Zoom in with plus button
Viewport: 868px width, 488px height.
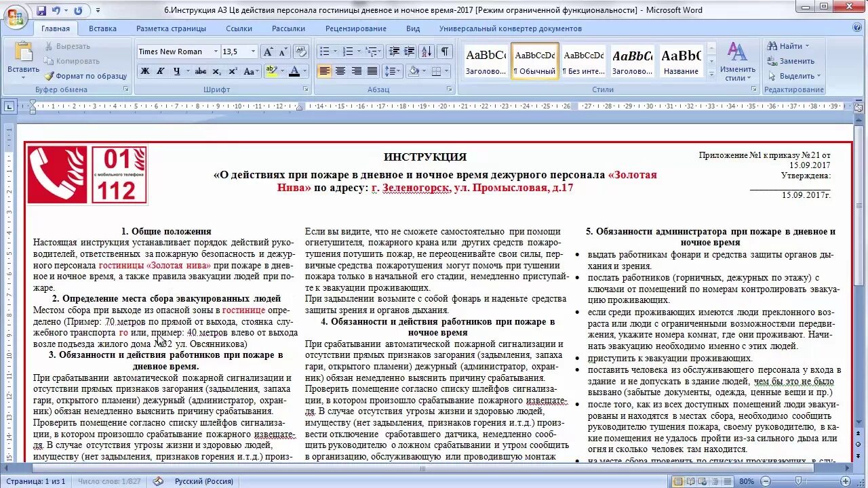846,481
